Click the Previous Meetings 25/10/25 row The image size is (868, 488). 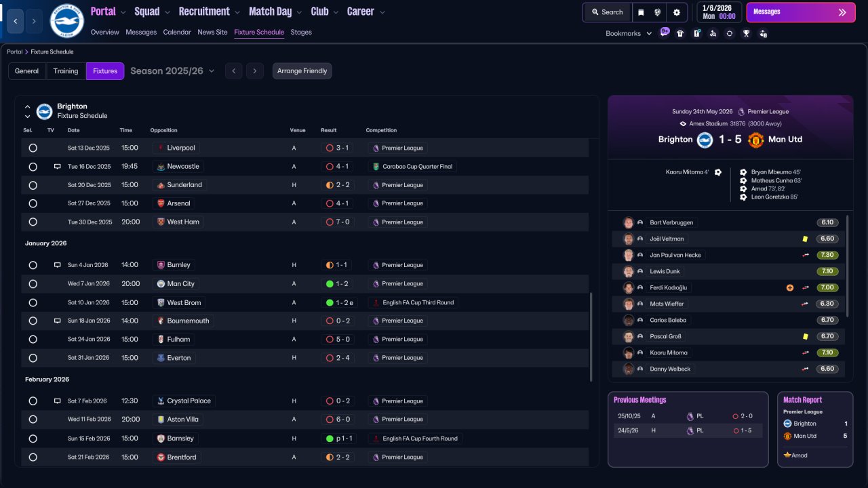(688, 416)
